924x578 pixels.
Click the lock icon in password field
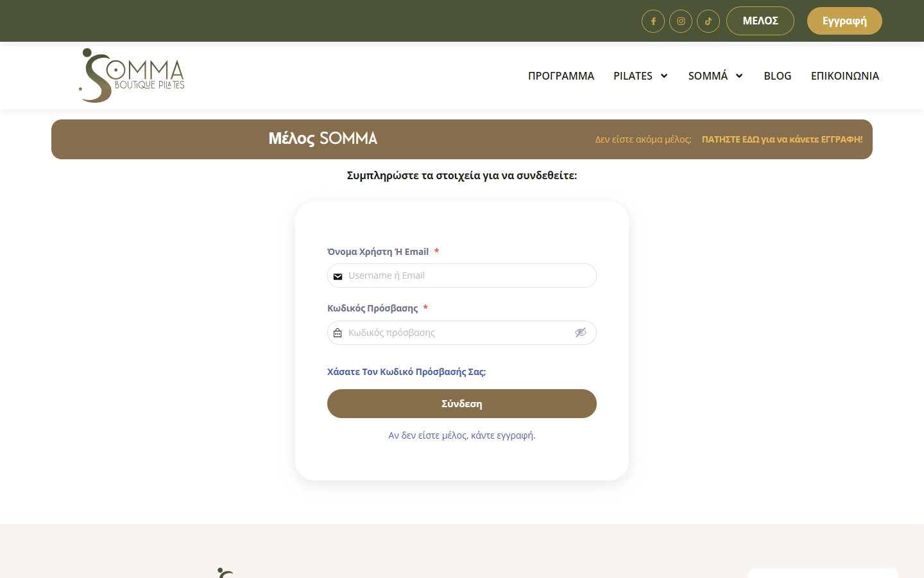coord(338,333)
